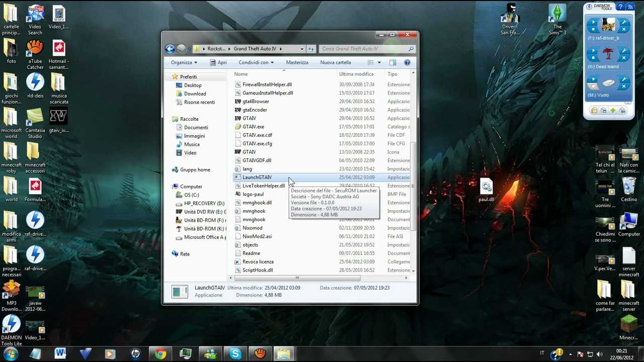Select the Revoca licenza shortcut

pos(258,261)
